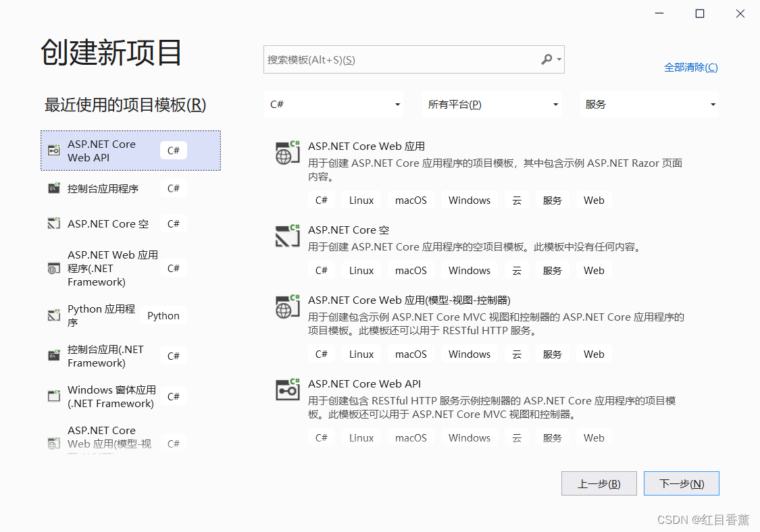The width and height of the screenshot is (760, 532).
Task: Click the 下一步(N) button
Action: tap(682, 483)
